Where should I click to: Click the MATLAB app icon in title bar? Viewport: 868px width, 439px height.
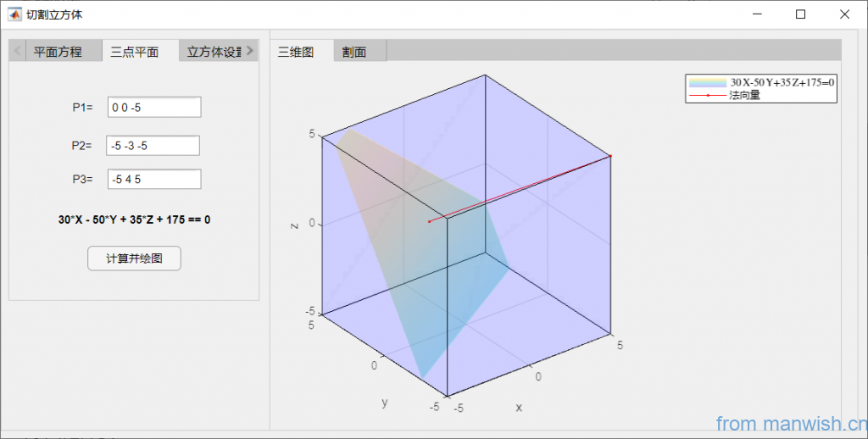(x=14, y=14)
